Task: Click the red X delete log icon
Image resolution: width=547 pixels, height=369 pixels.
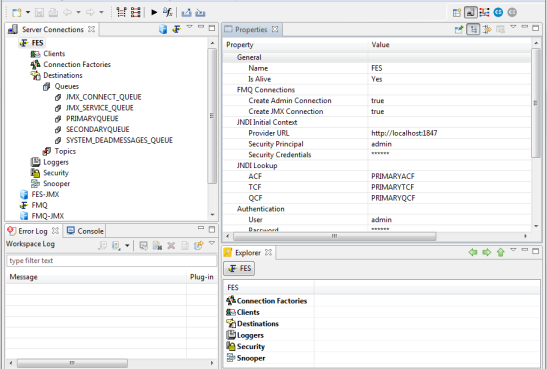Action: pos(171,246)
